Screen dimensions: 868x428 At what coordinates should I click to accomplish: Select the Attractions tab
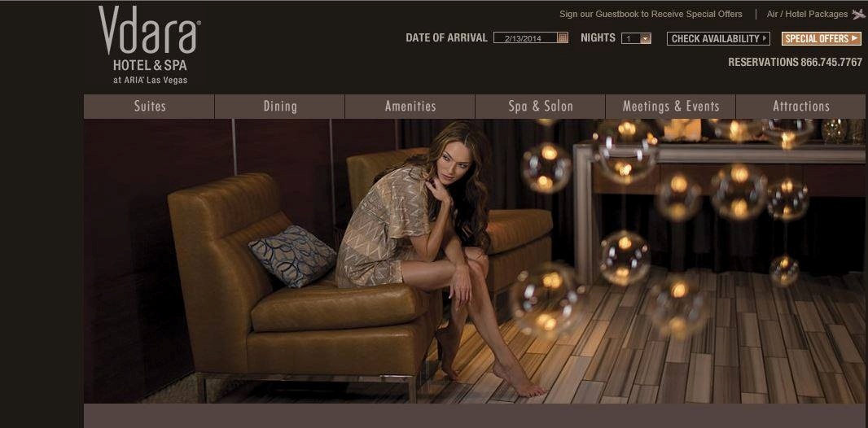[801, 107]
